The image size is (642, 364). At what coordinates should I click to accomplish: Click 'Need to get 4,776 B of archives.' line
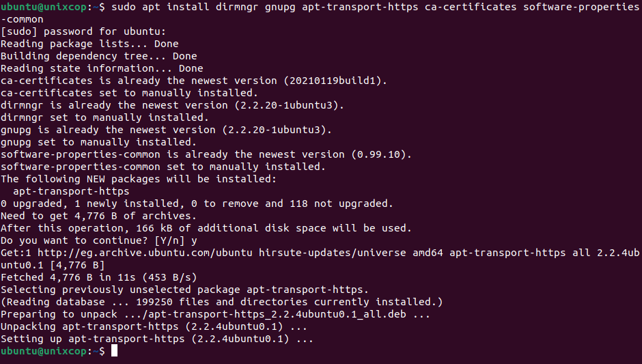(98, 216)
